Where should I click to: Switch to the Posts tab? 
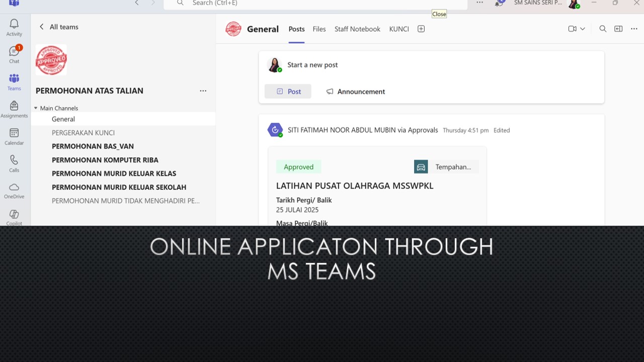(x=296, y=29)
